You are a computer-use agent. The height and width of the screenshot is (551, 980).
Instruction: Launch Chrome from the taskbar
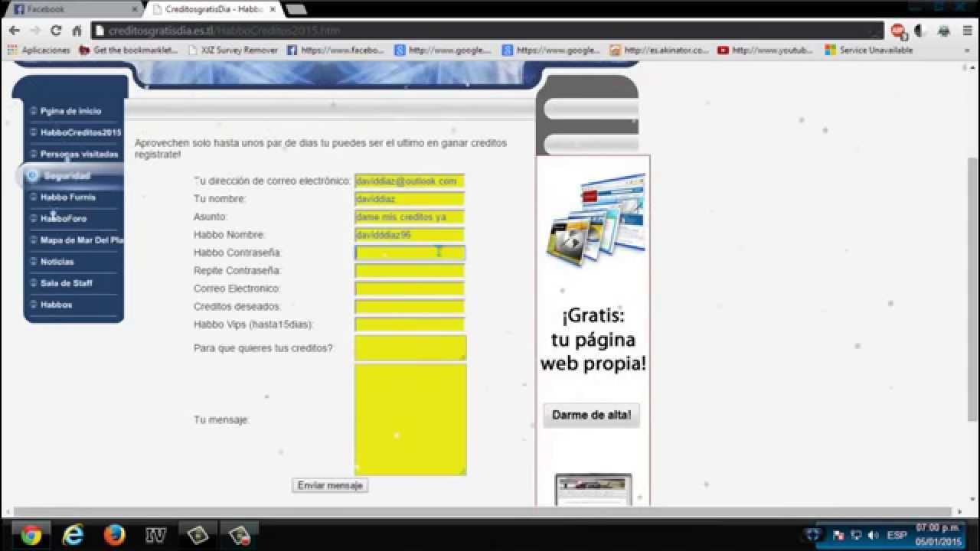pos(31,535)
